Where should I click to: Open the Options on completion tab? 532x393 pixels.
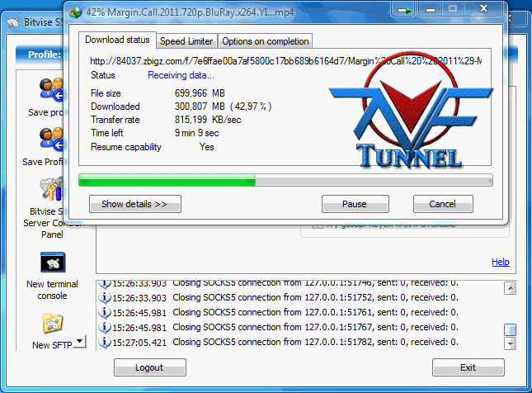pyautogui.click(x=266, y=41)
